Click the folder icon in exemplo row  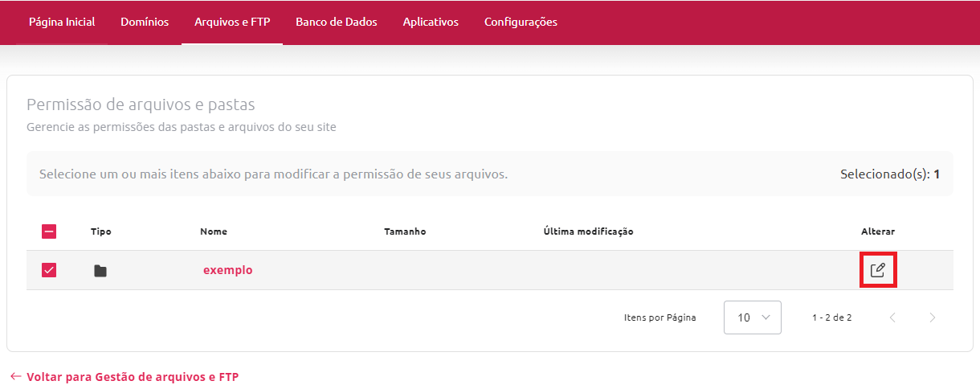(x=100, y=271)
